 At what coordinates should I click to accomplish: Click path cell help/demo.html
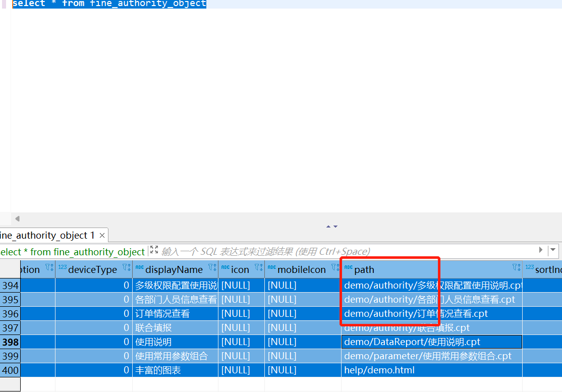coord(432,370)
